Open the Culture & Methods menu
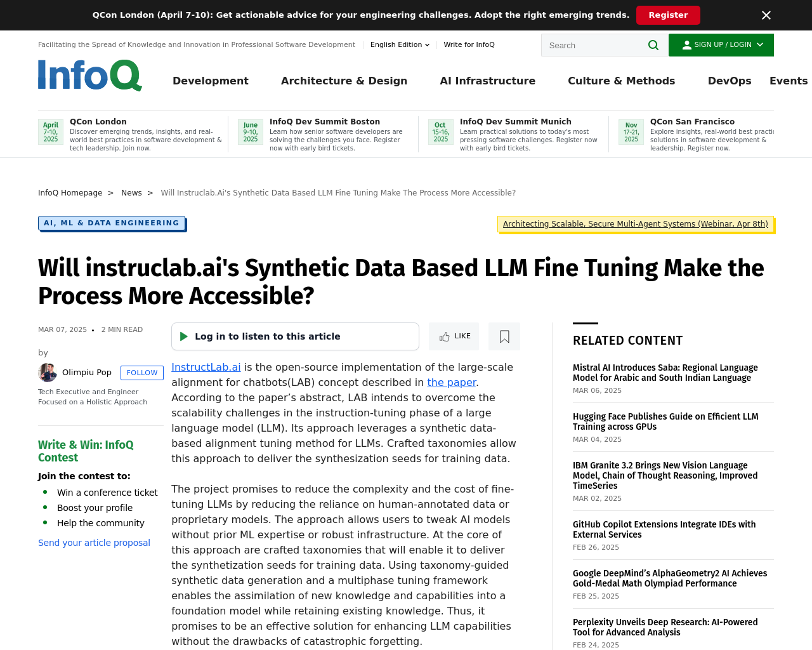812x650 pixels. point(622,81)
